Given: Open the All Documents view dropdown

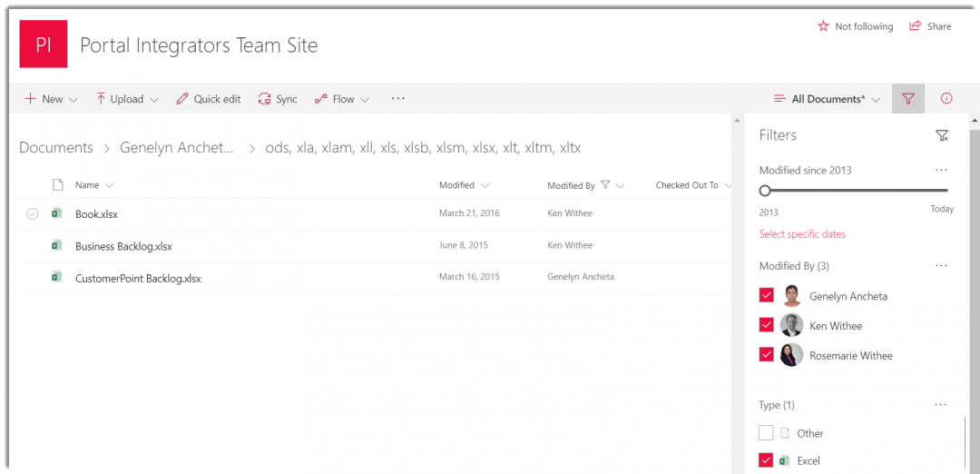Looking at the screenshot, I should pos(827,99).
